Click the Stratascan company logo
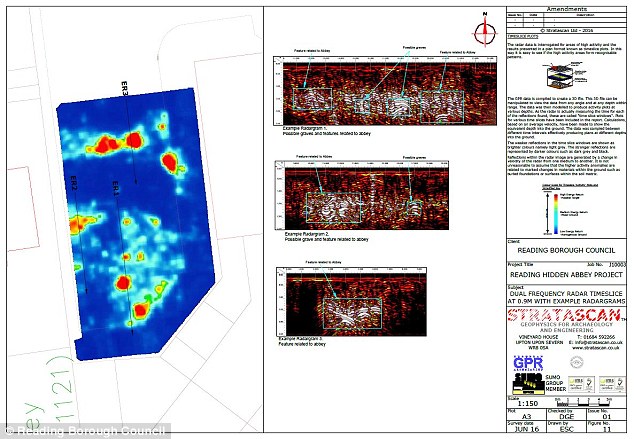The height and width of the screenshot is (439, 634). tap(565, 320)
